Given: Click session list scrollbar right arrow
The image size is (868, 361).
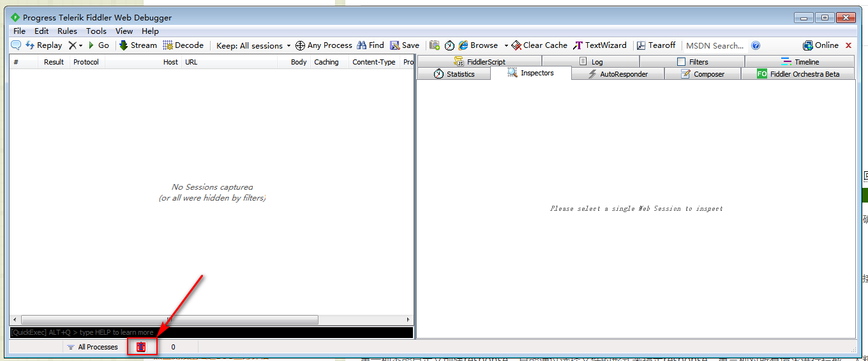Looking at the screenshot, I should click(x=408, y=319).
